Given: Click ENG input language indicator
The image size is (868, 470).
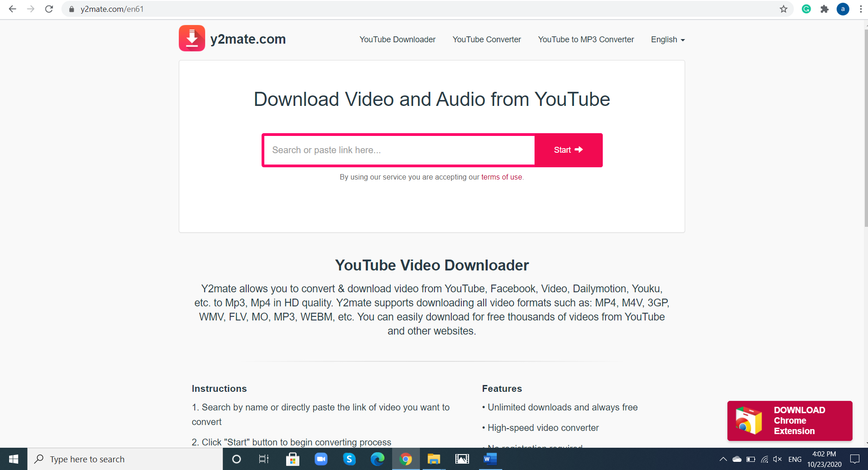Looking at the screenshot, I should 795,459.
